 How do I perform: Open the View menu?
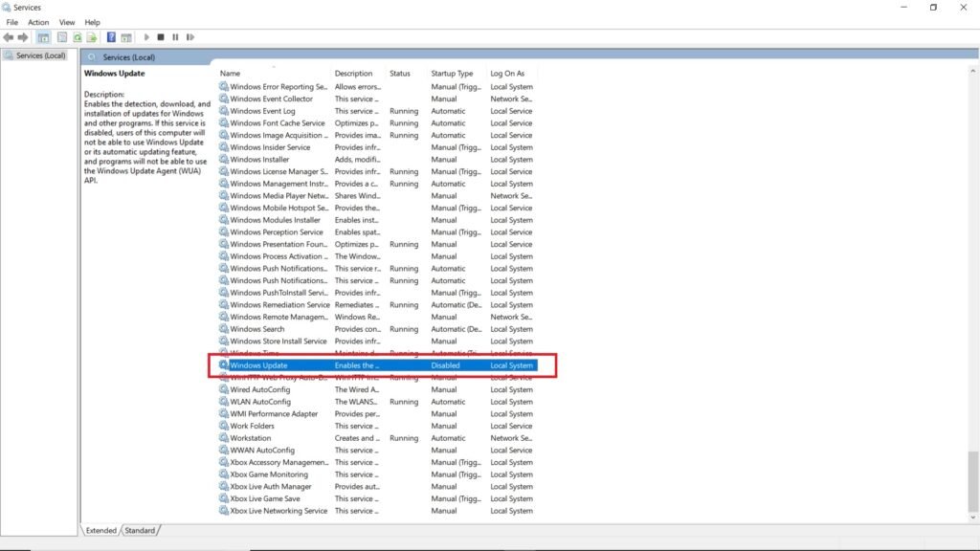coord(66,22)
